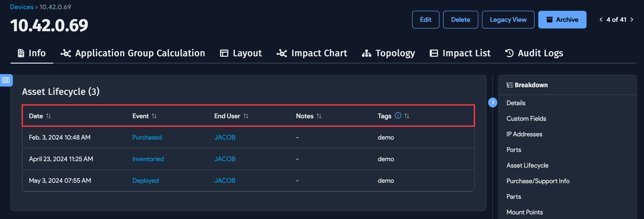Select the Audit Logs clock icon
Image resolution: width=644 pixels, height=219 pixels.
(509, 53)
